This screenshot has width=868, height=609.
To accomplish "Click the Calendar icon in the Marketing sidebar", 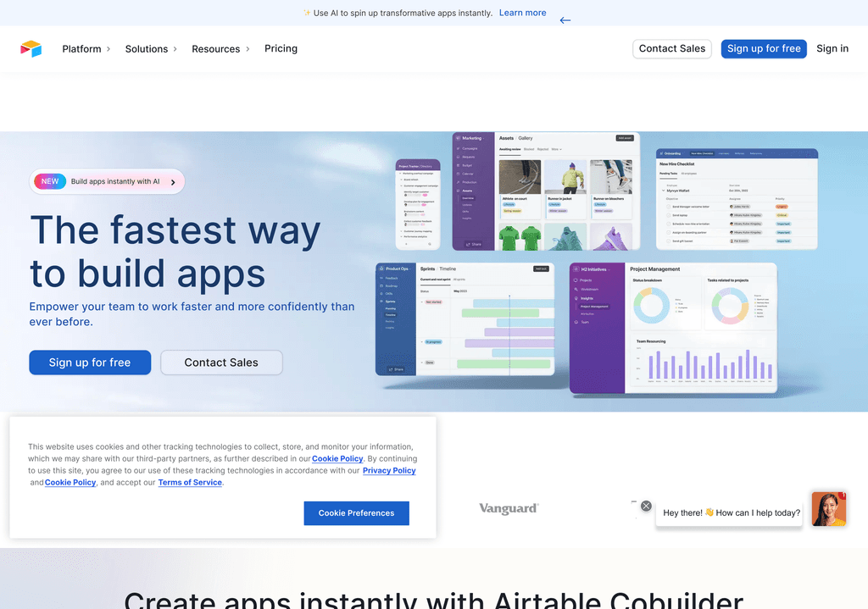I will click(x=458, y=174).
